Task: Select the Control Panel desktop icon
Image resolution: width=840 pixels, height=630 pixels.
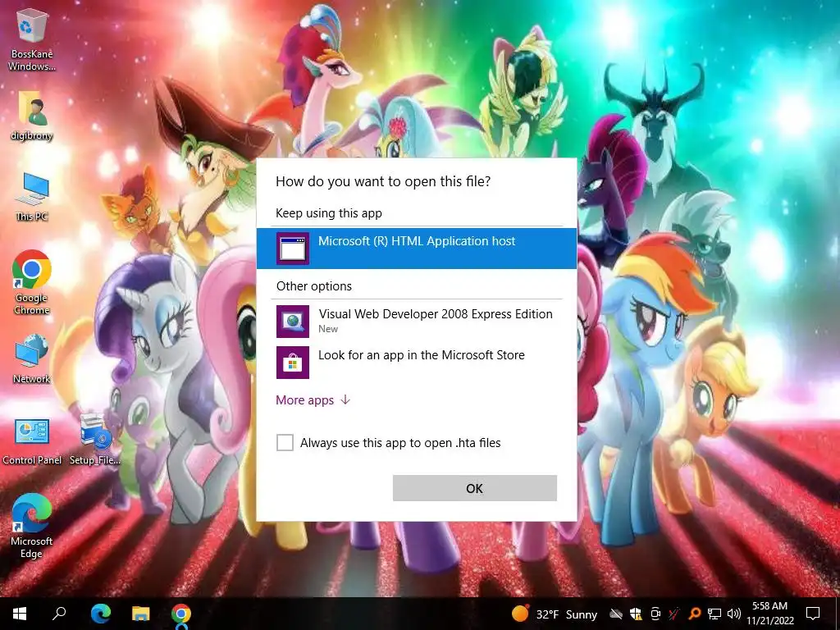Action: (32, 441)
